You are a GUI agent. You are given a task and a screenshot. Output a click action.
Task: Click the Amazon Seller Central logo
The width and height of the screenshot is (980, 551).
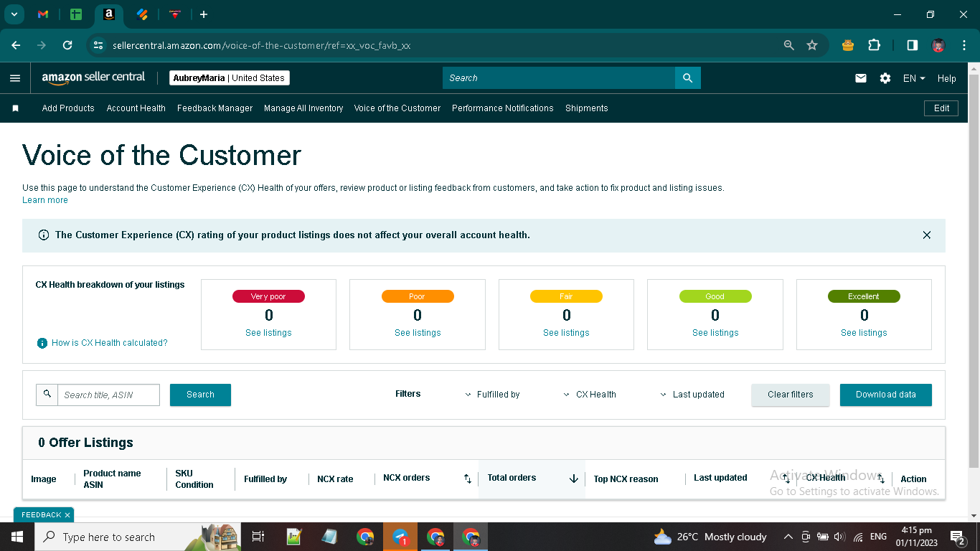93,77
